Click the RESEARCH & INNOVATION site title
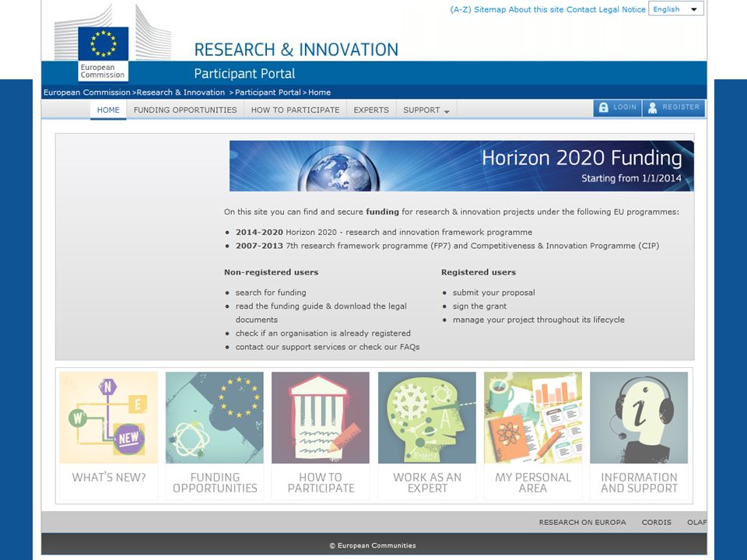Viewport: 747px width, 560px height. coord(296,50)
